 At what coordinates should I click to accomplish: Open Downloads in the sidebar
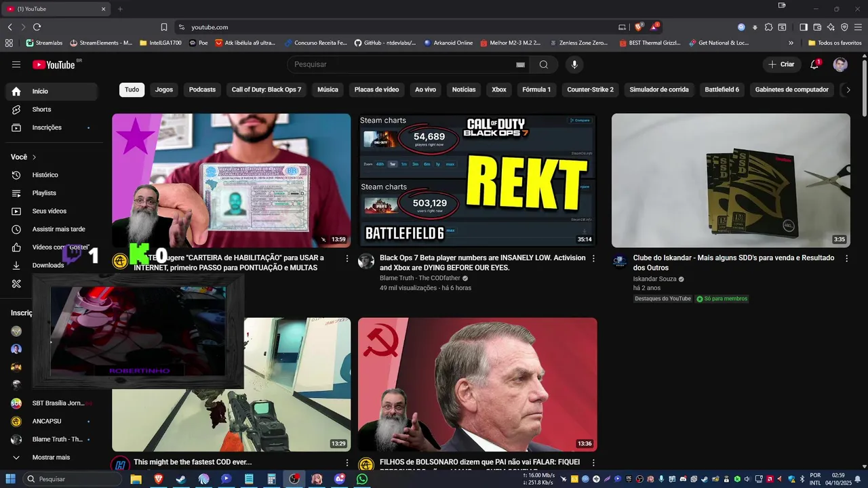pos(52,265)
